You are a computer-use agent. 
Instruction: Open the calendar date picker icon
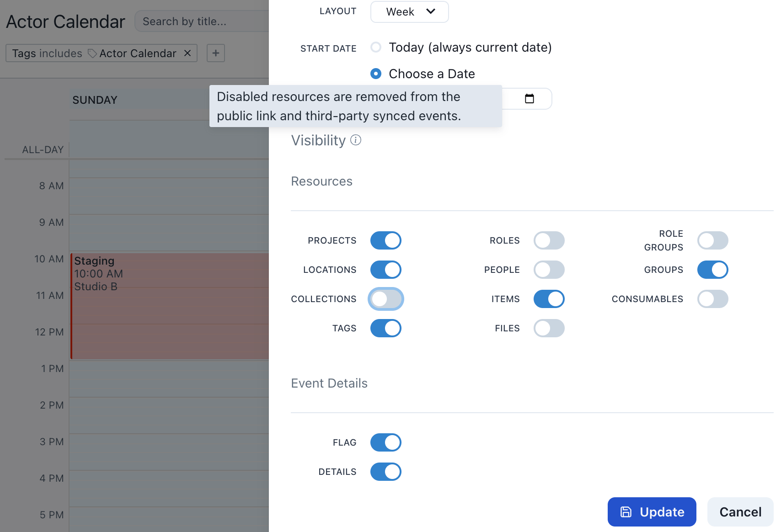pos(530,99)
